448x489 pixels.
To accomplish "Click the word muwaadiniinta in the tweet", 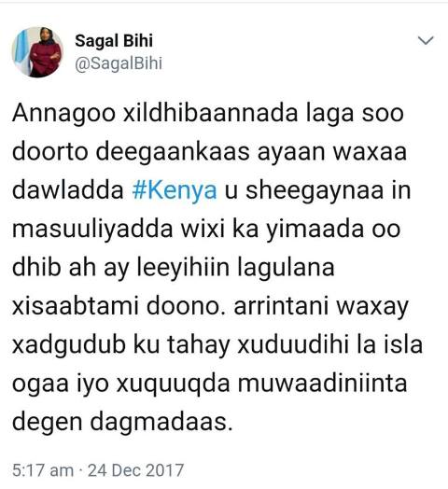I will (x=323, y=384).
